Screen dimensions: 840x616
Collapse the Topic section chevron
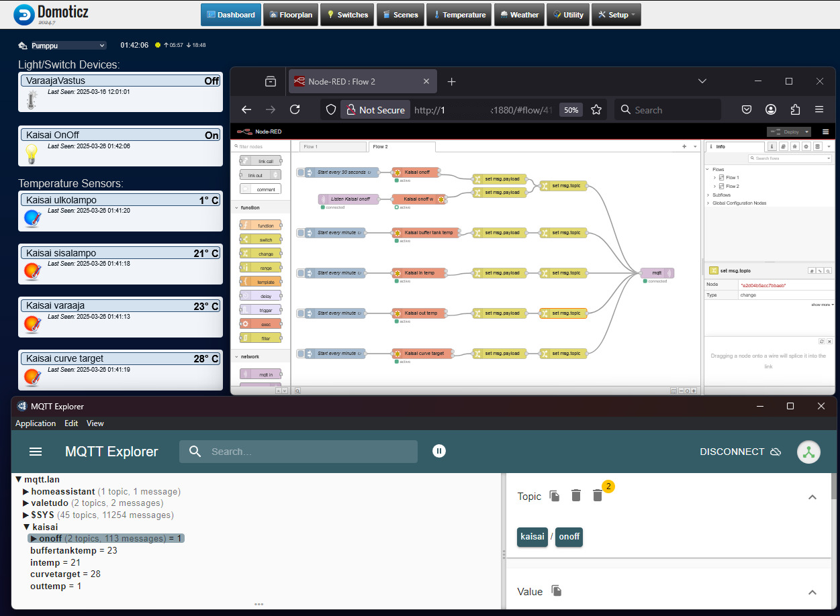(x=812, y=497)
